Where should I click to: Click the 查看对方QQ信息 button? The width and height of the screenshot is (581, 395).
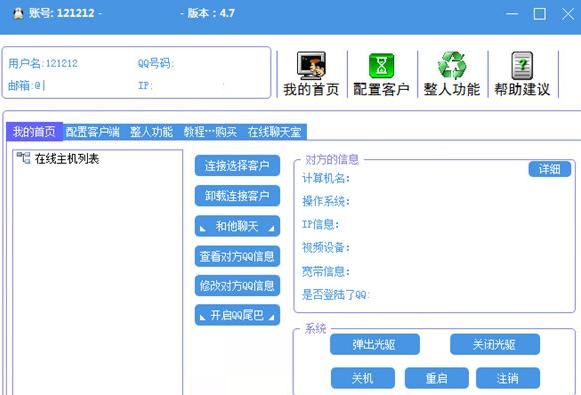tap(237, 256)
